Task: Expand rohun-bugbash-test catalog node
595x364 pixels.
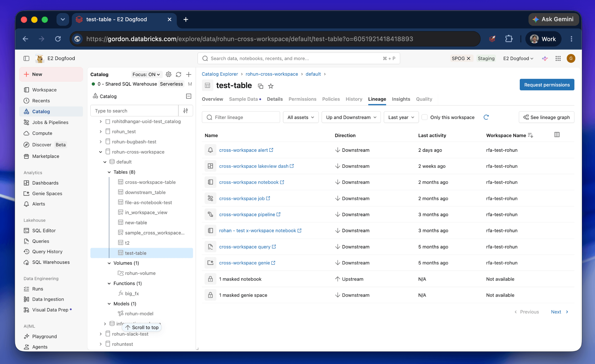Action: point(101,142)
